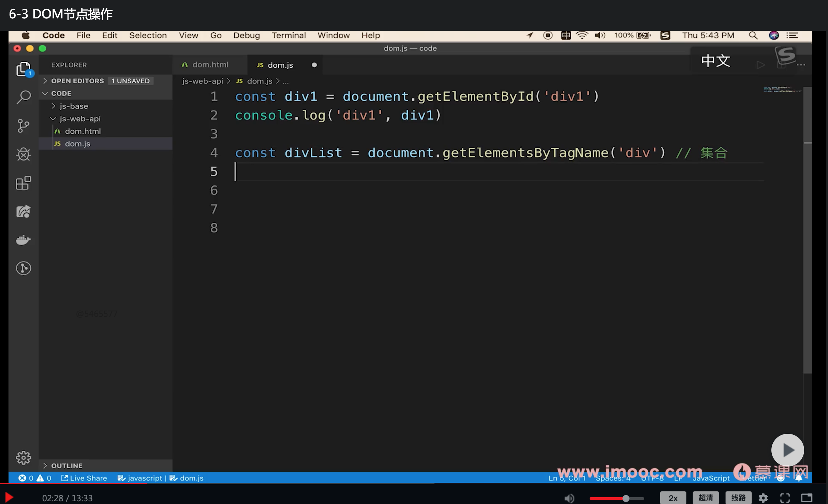Open the Docker view whale icon
The height and width of the screenshot is (504, 828).
[24, 240]
